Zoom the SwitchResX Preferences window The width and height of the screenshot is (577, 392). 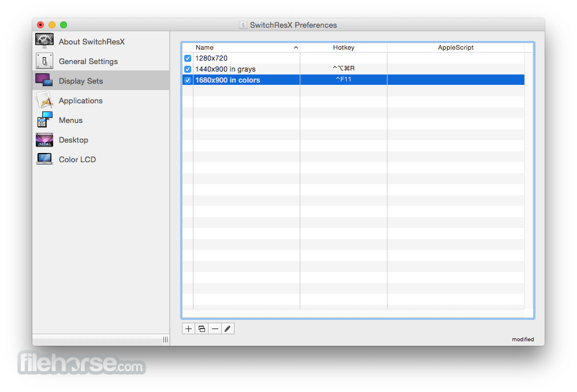click(64, 25)
